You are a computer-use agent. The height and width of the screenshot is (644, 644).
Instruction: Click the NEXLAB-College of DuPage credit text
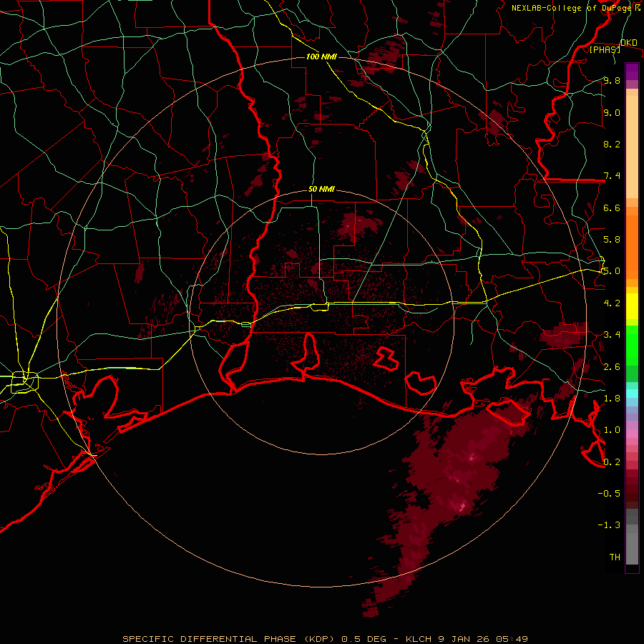click(577, 8)
